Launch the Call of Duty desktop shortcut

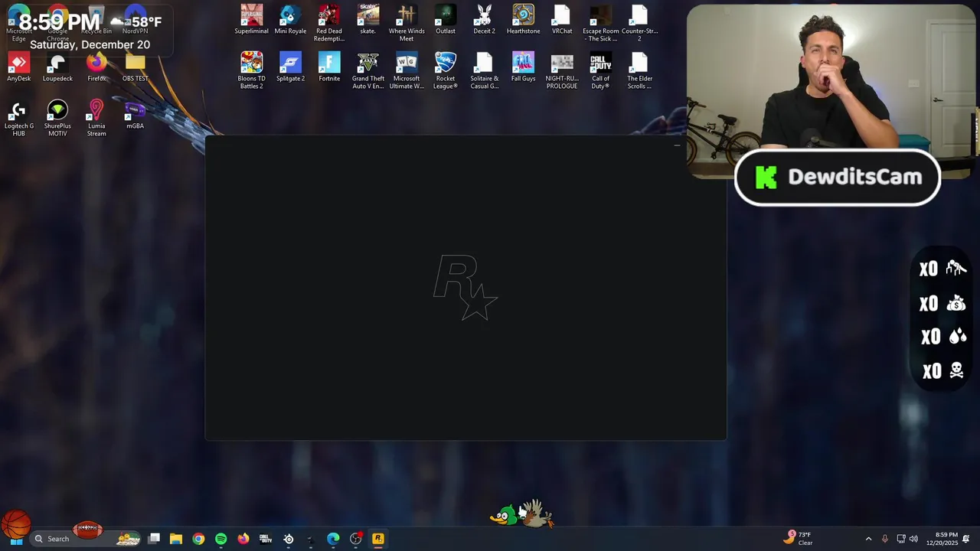click(601, 71)
